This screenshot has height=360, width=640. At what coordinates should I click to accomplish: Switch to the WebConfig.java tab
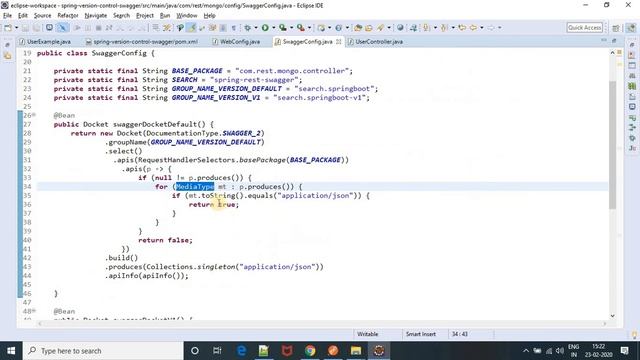click(x=236, y=42)
